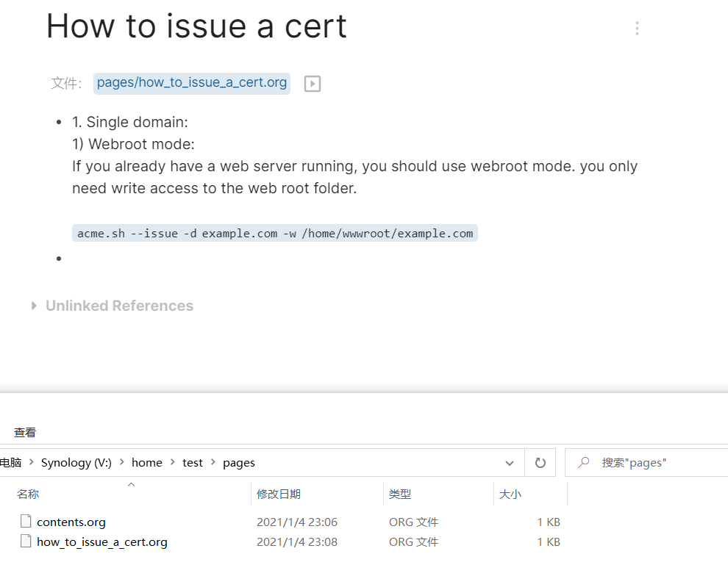
Task: Click the three-dot menu on the note
Action: [637, 28]
